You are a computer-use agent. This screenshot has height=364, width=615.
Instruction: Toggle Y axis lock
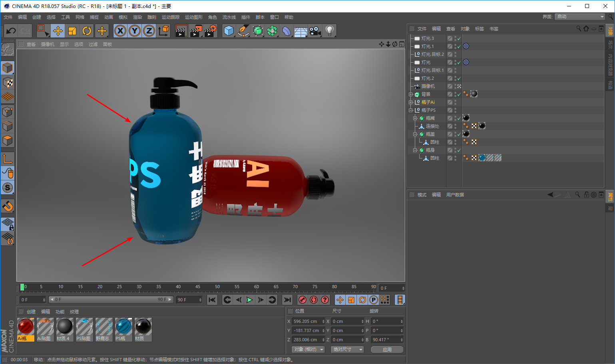(135, 31)
